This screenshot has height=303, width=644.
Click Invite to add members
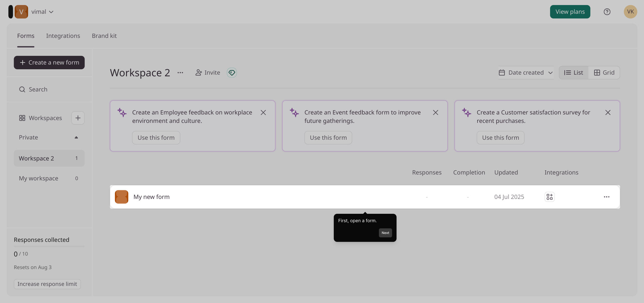point(208,73)
